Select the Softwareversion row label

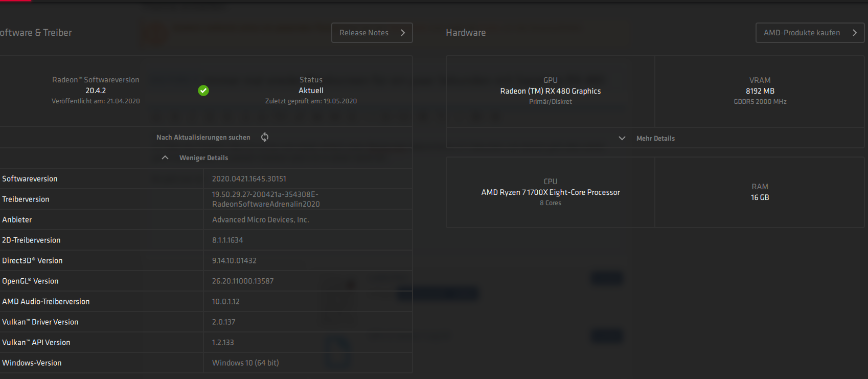pyautogui.click(x=30, y=179)
